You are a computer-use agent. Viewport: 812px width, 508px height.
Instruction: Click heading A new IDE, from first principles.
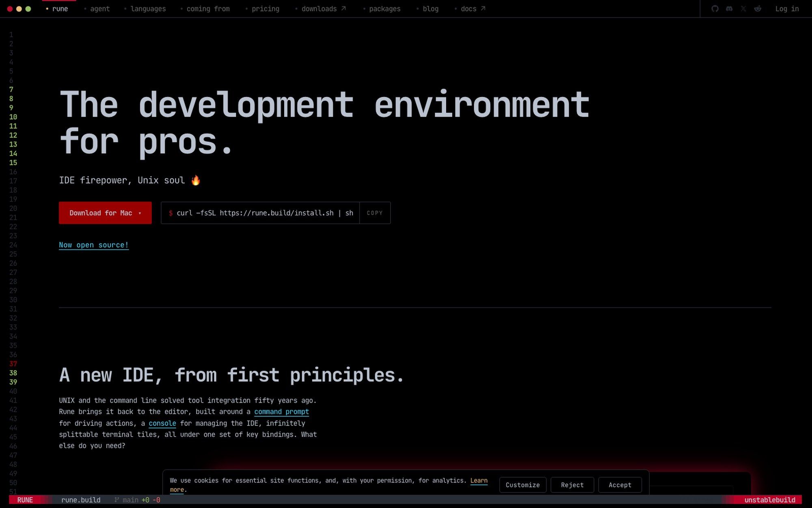coord(231,375)
